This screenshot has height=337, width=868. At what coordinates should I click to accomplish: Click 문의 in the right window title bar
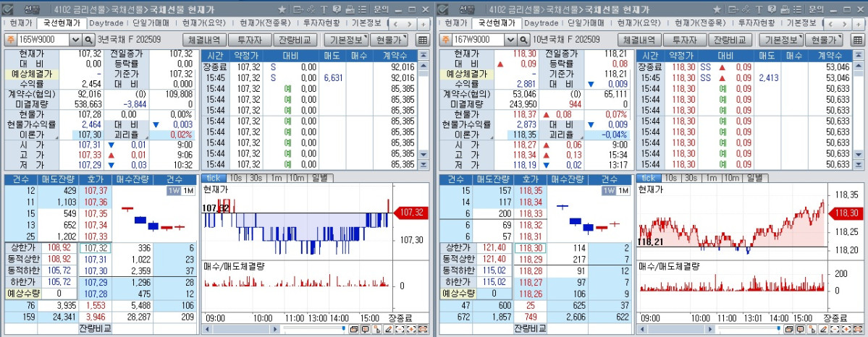pyautogui.click(x=816, y=9)
